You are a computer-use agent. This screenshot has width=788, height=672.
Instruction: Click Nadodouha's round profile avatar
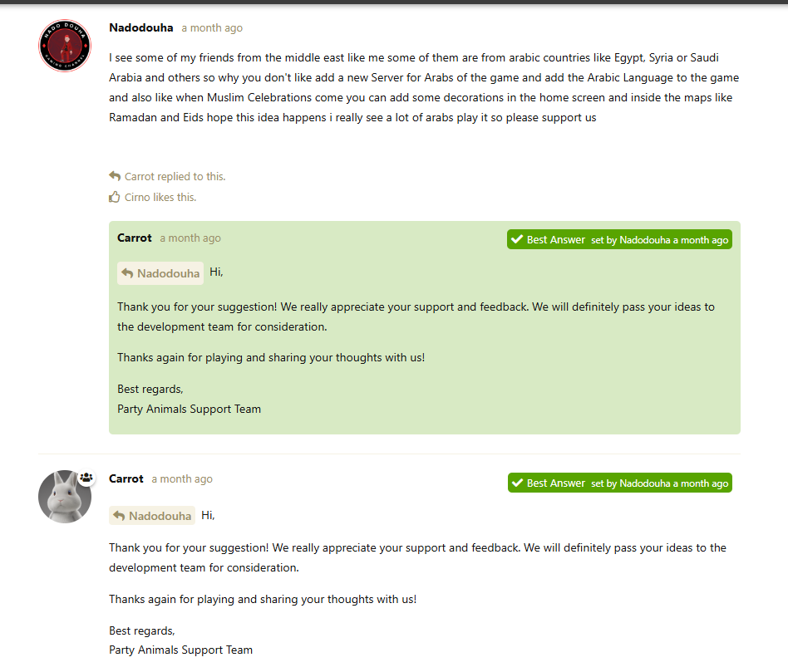pyautogui.click(x=65, y=46)
